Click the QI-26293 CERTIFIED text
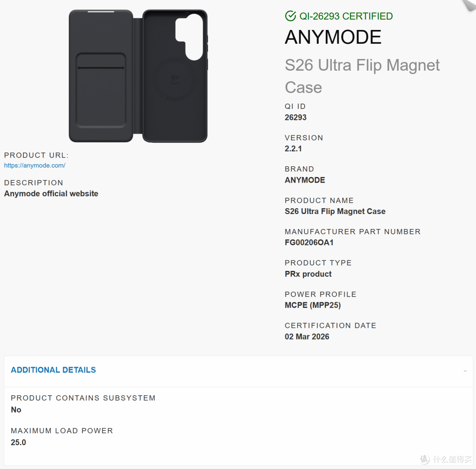 346,16
